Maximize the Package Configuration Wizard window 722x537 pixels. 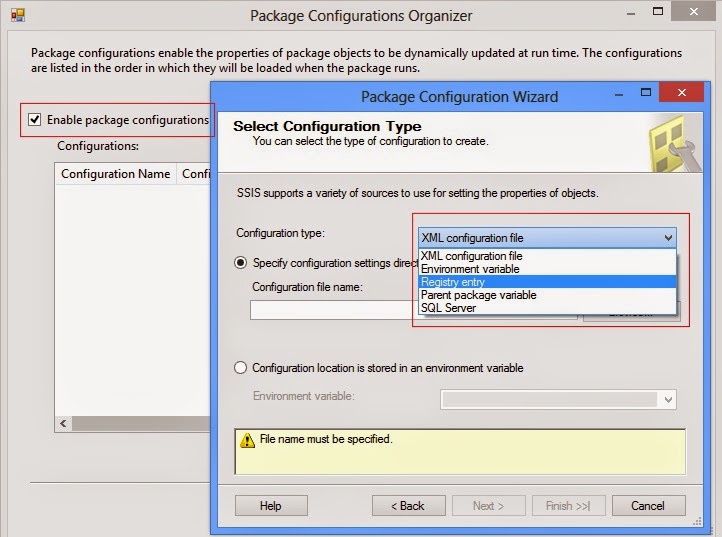[646, 93]
